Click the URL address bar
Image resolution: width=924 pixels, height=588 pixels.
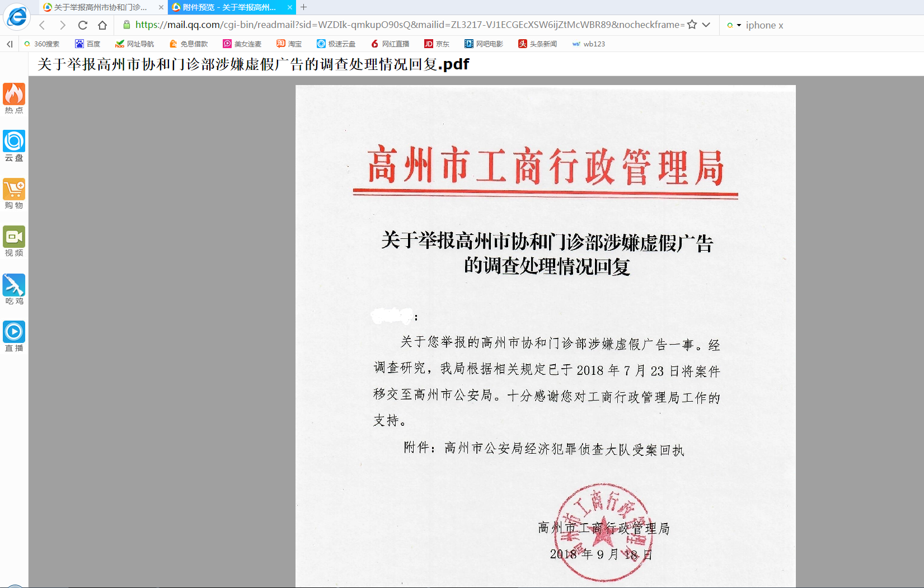[409, 25]
